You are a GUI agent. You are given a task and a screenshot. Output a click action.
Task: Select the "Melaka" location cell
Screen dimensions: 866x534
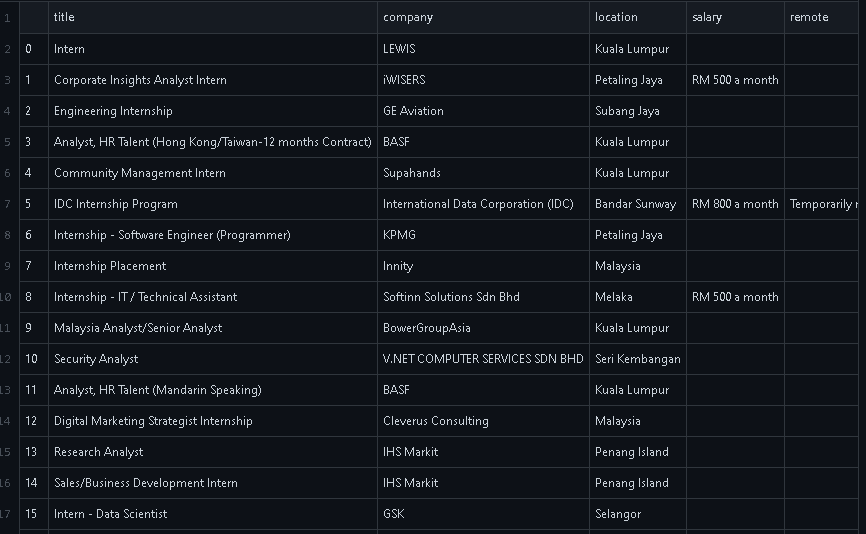613,297
